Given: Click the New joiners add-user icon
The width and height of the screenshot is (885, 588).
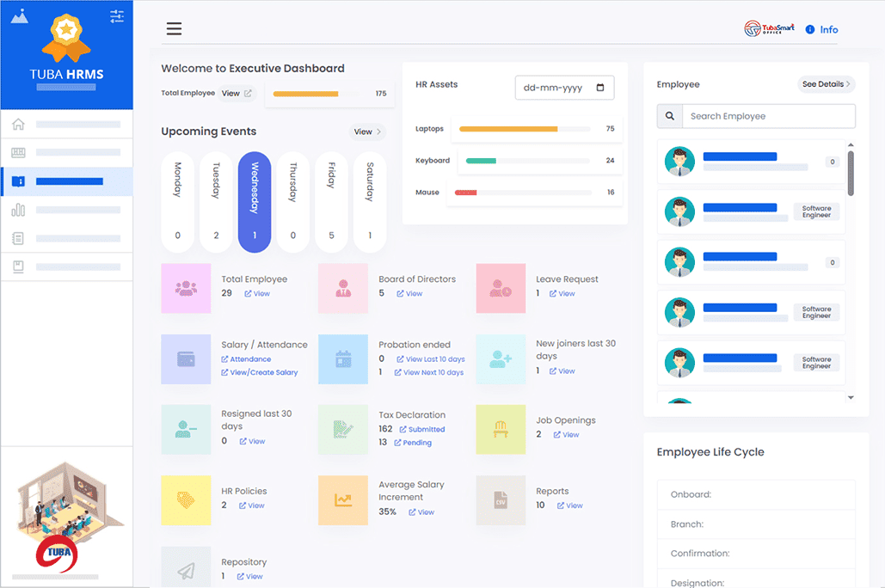Looking at the screenshot, I should pos(501,358).
